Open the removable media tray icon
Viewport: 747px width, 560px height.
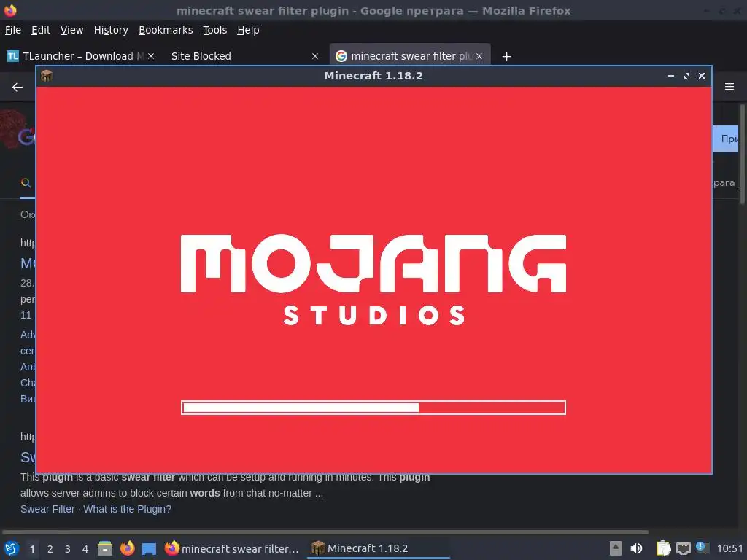(616, 548)
